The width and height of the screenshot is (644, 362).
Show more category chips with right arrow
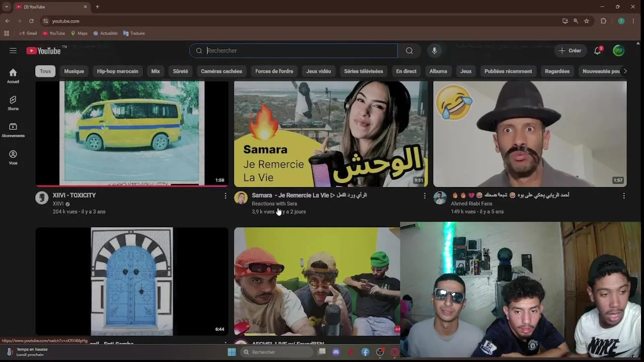pos(625,71)
